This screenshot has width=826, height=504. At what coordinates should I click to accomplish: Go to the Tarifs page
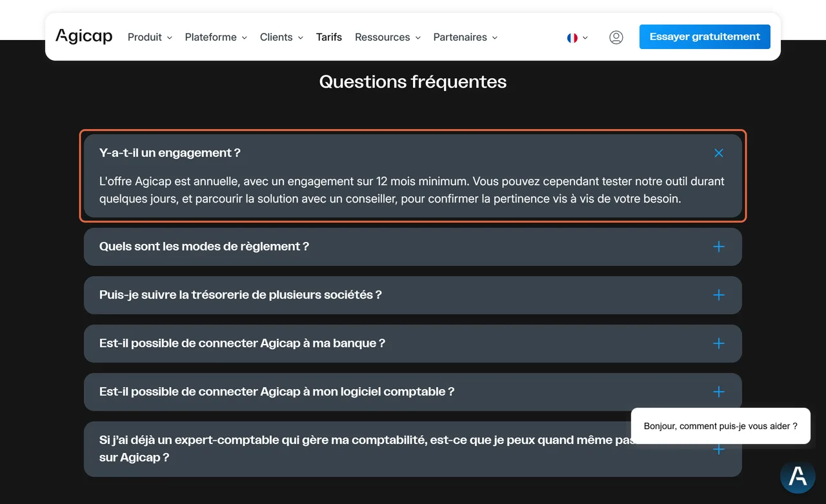[x=329, y=37]
